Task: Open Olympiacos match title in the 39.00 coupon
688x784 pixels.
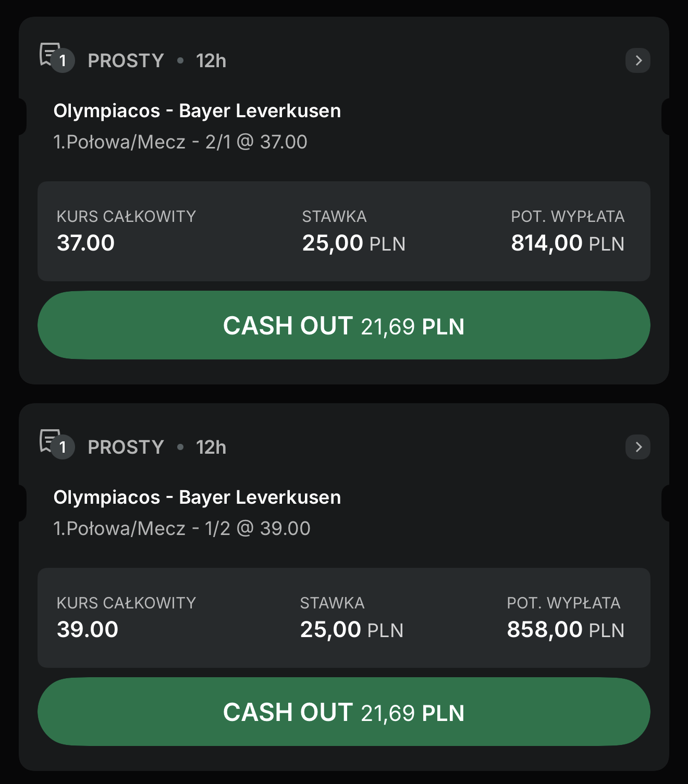Action: 197,497
